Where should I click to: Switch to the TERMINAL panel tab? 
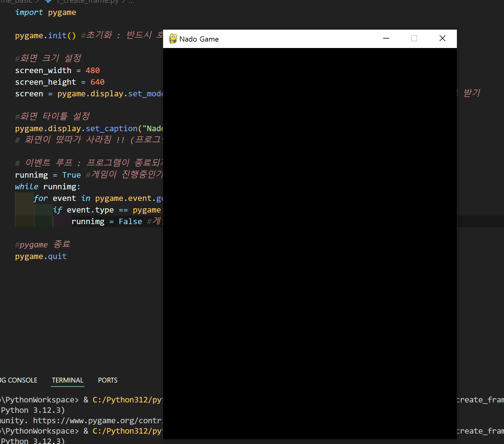click(x=67, y=380)
